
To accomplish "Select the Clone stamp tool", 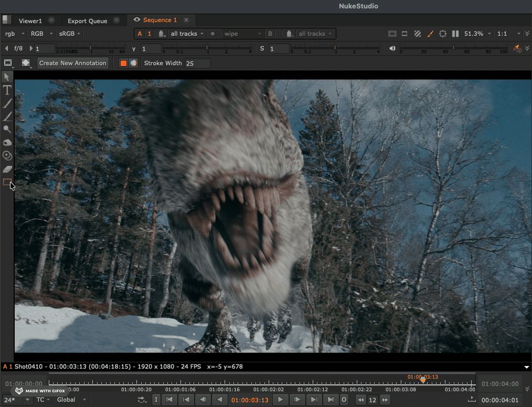I will pos(7,155).
